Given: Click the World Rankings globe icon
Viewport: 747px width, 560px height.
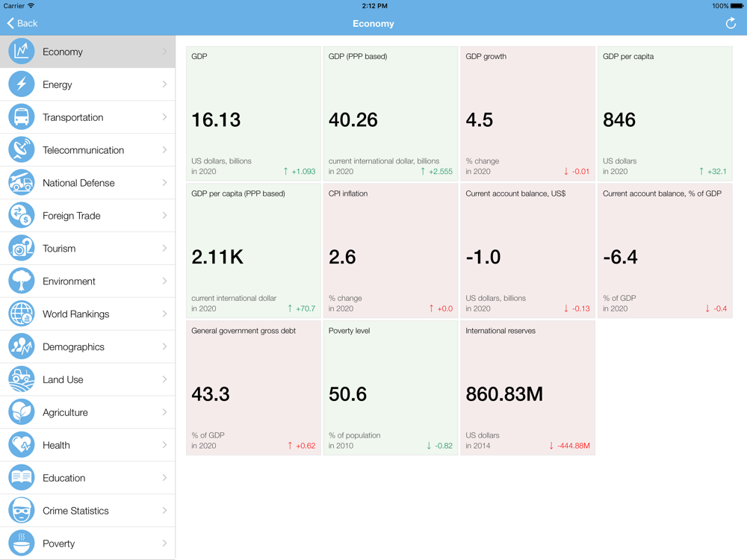Looking at the screenshot, I should [x=22, y=314].
